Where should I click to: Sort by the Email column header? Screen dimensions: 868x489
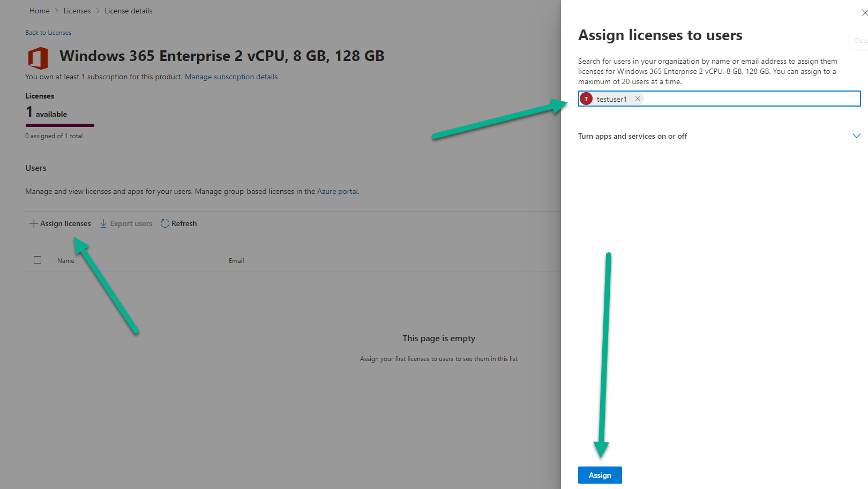click(x=236, y=261)
